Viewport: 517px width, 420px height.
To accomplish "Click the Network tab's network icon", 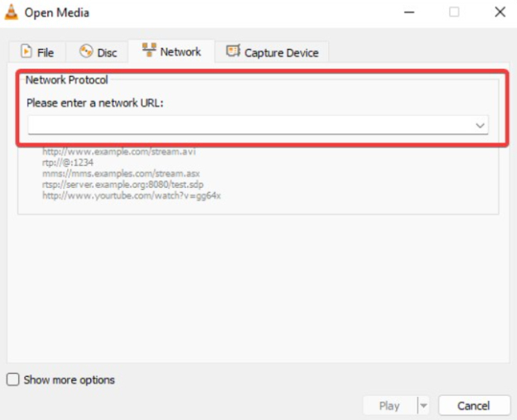I will (x=149, y=51).
